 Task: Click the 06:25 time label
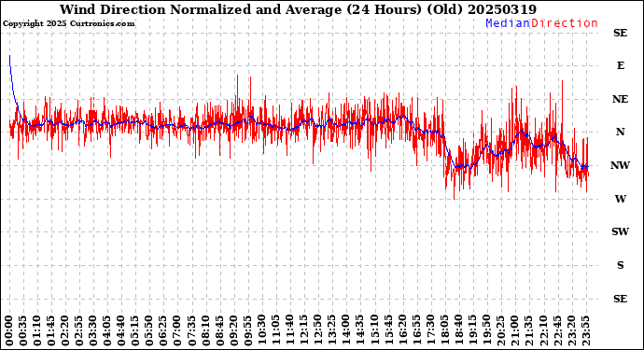[x=163, y=330]
